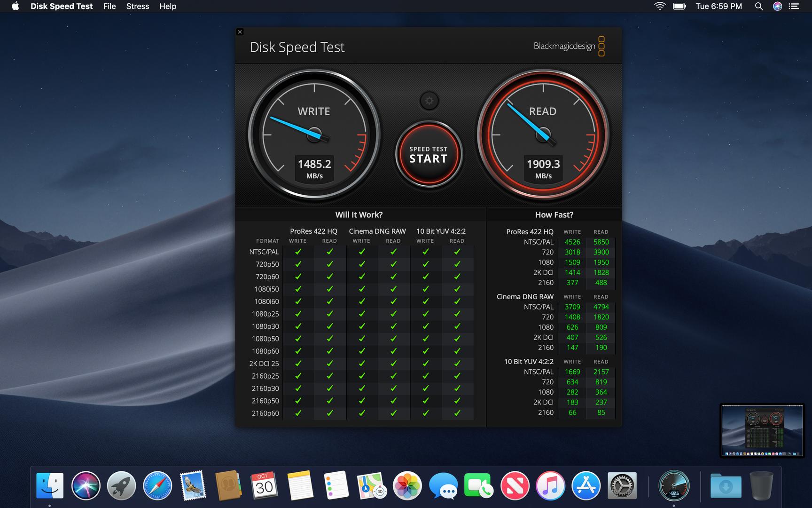The height and width of the screenshot is (508, 812).
Task: Open Calendar showing Oct 30
Action: coord(264,485)
